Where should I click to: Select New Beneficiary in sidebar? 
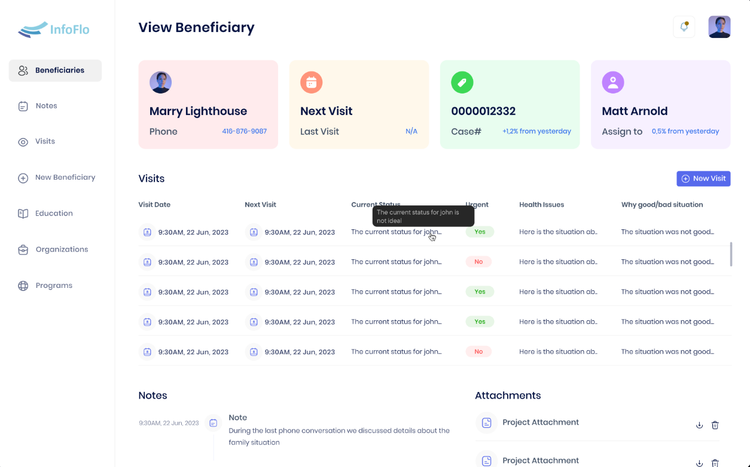[65, 178]
